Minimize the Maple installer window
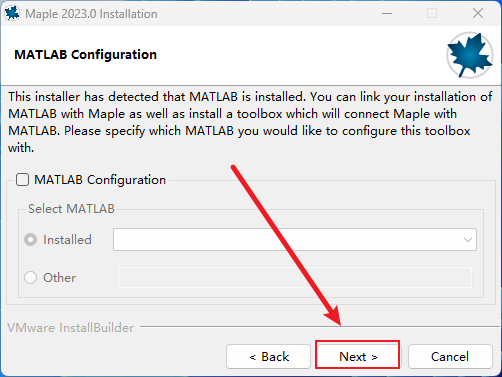The height and width of the screenshot is (377, 502). click(x=387, y=14)
